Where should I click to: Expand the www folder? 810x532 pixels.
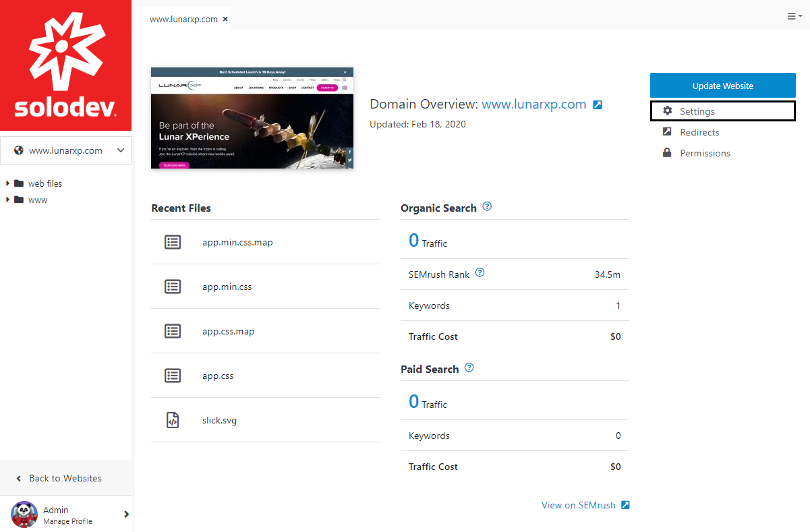pos(8,200)
